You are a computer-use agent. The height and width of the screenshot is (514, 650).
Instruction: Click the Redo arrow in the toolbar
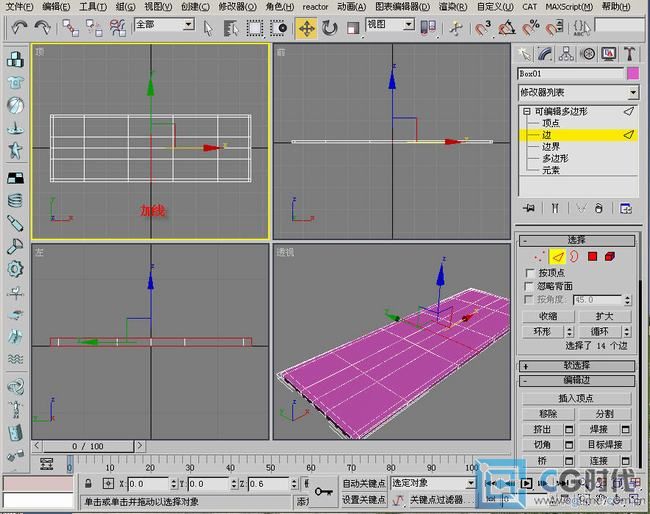click(42, 28)
